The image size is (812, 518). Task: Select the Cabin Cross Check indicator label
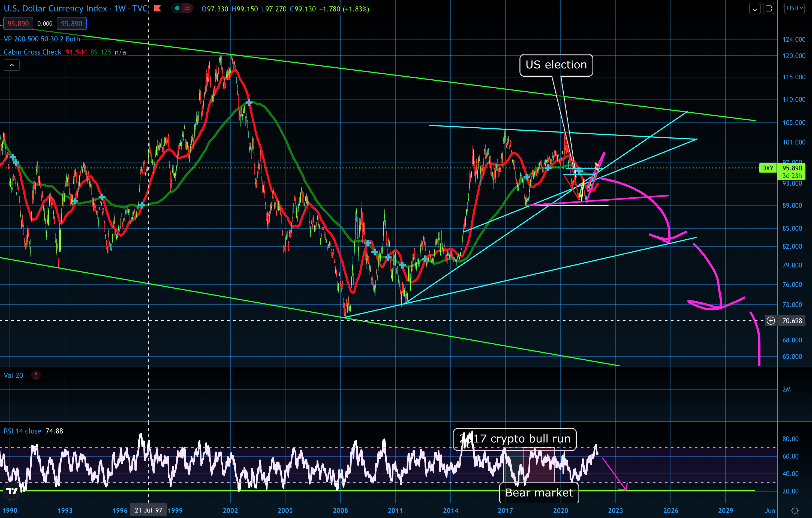pos(32,52)
